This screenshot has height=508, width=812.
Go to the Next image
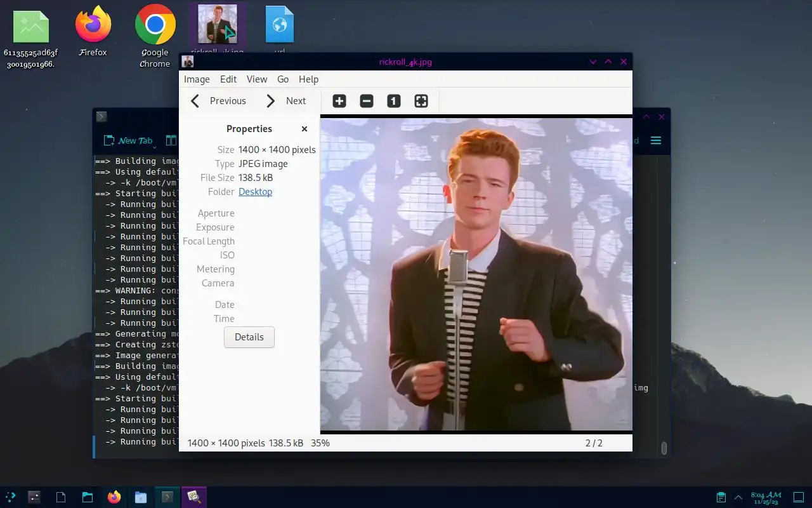click(x=285, y=101)
